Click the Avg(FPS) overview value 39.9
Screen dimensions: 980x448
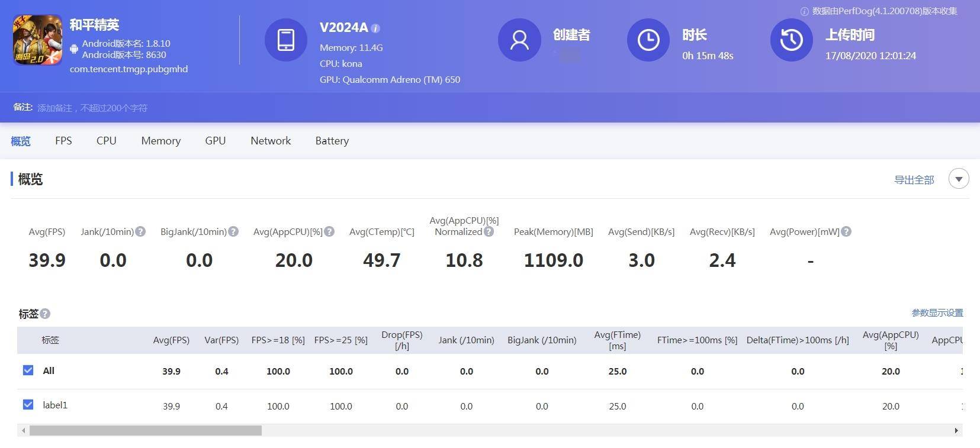tap(47, 260)
